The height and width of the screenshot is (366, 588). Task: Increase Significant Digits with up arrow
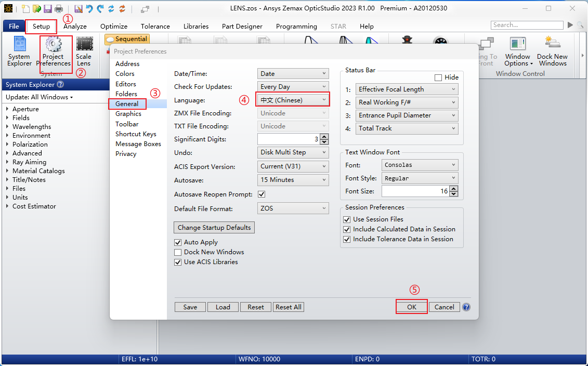[325, 137]
